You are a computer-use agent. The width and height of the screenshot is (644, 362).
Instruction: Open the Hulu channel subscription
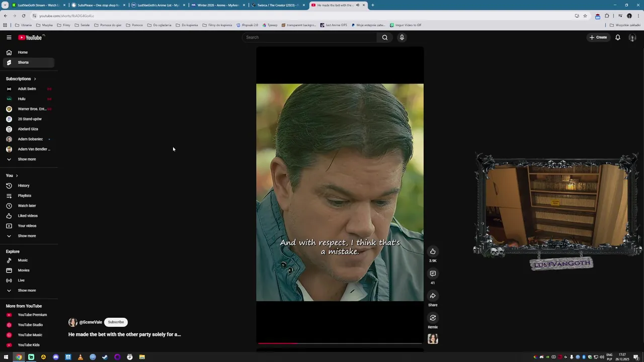(28, 99)
